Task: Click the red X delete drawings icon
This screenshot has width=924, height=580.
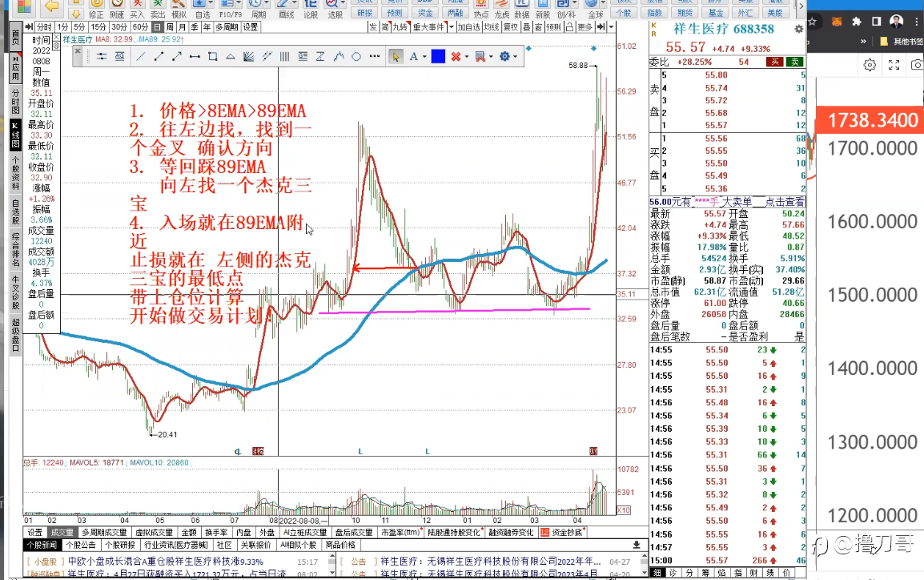Action: [x=456, y=57]
